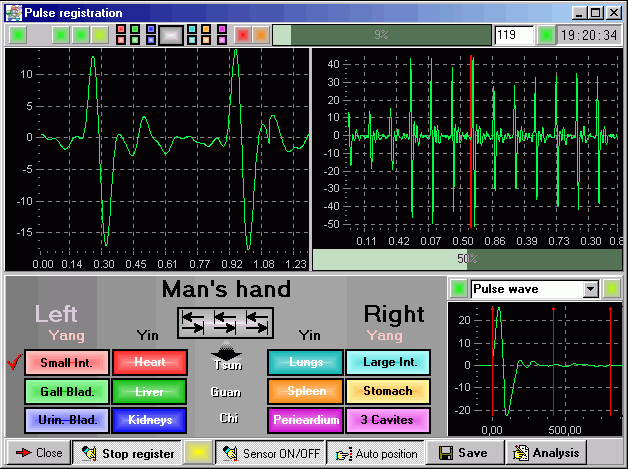Select the Lungs organ button

(306, 362)
